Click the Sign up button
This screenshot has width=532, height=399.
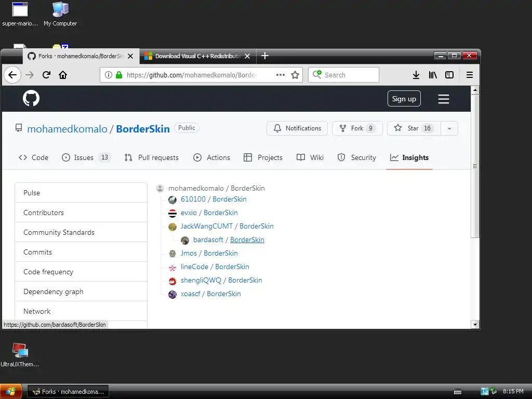(404, 99)
